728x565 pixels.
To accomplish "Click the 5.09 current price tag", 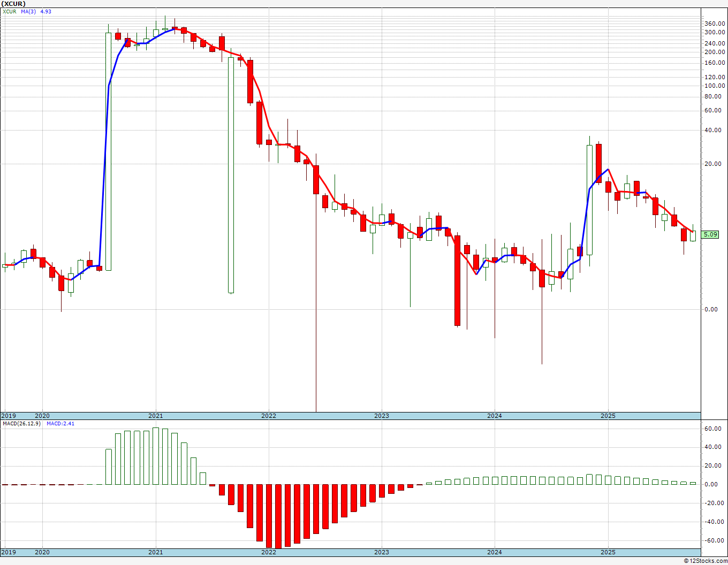I will [x=710, y=234].
